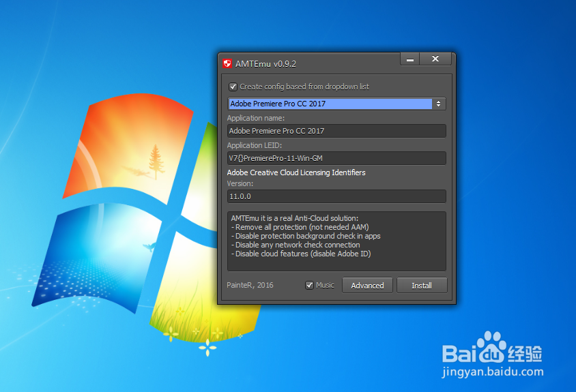Click the Application name input field
576x392 pixels.
pos(336,131)
